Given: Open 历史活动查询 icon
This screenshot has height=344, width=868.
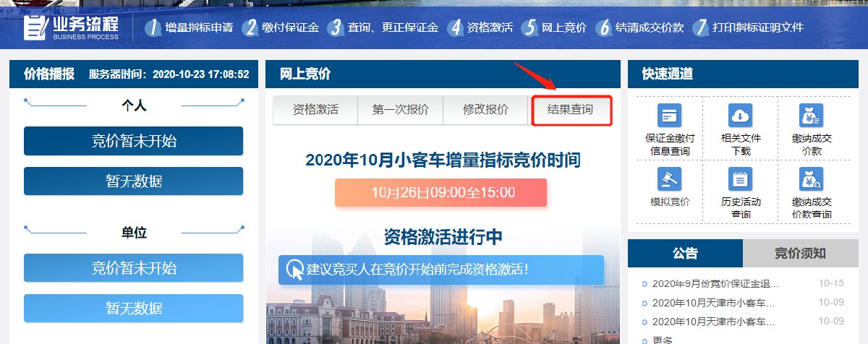Looking at the screenshot, I should tap(741, 179).
